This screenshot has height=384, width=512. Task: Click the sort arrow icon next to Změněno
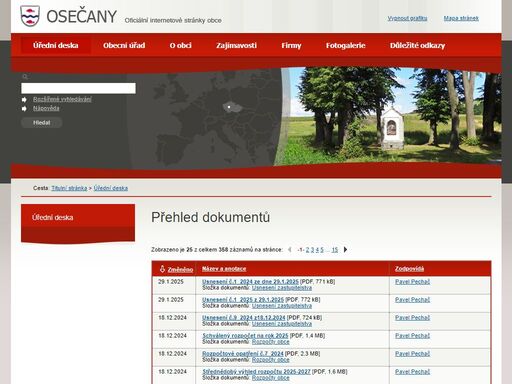(x=162, y=269)
